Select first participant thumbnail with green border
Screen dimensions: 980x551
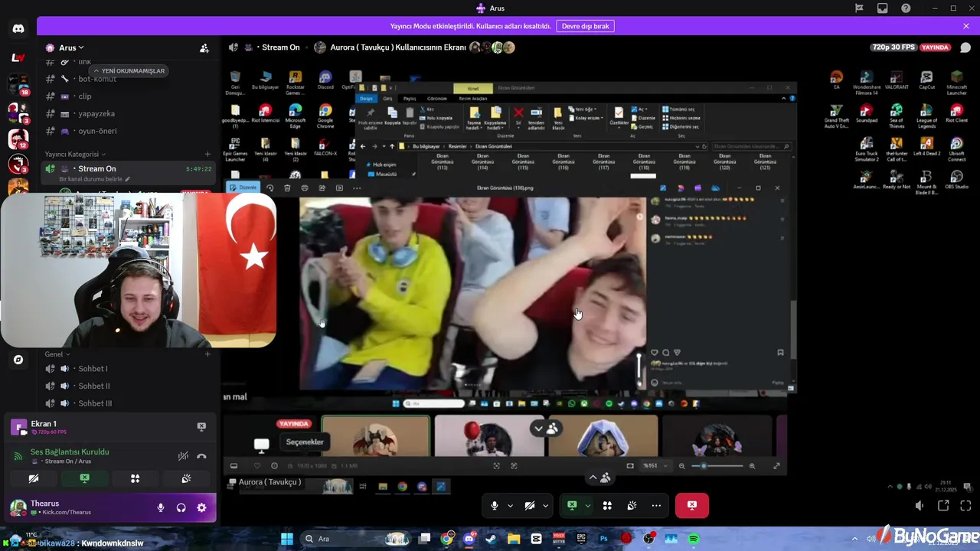[375, 436]
